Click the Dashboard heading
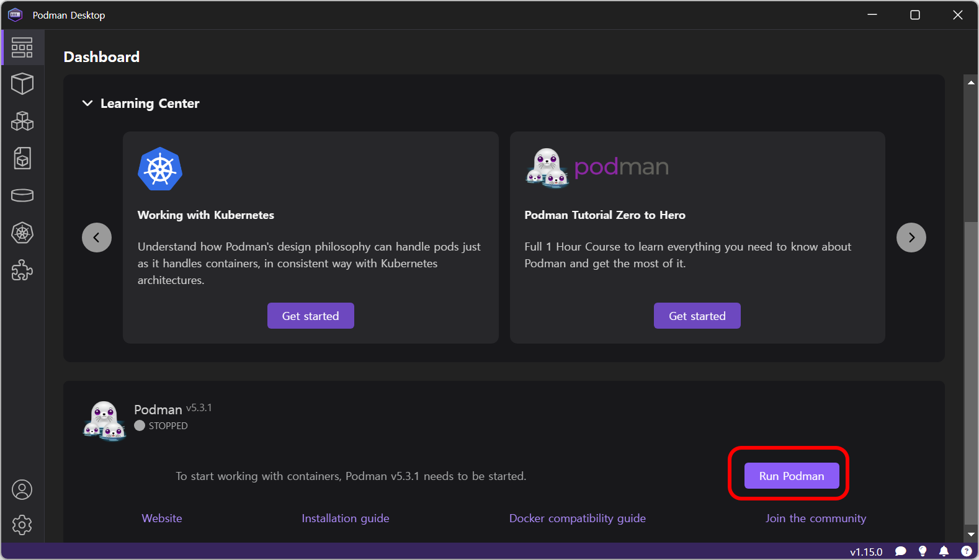This screenshot has width=979, height=560. coord(102,57)
